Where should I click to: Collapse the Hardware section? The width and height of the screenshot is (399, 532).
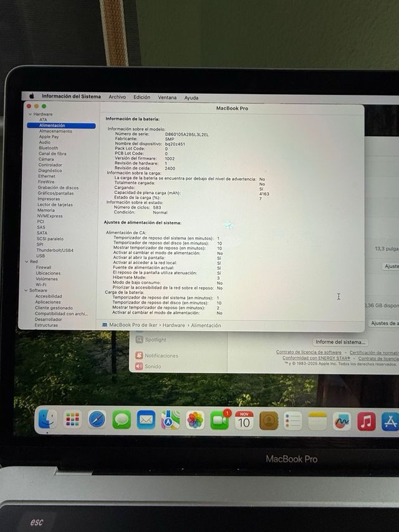click(x=30, y=114)
